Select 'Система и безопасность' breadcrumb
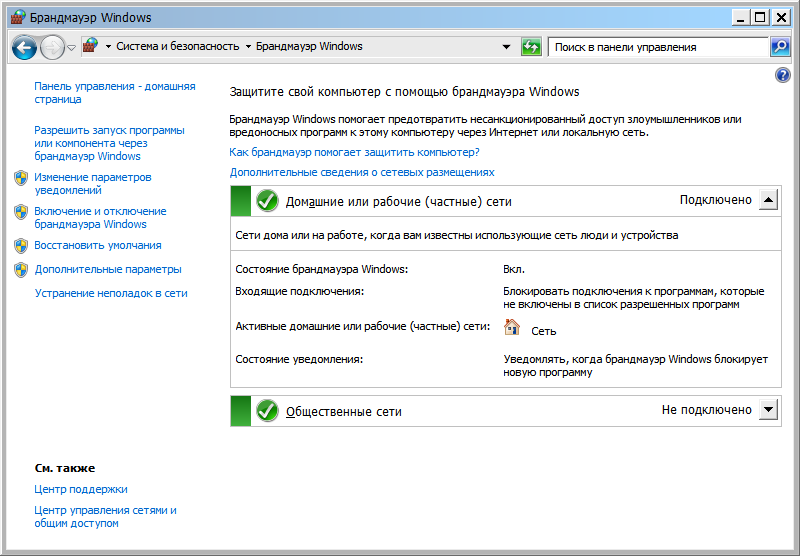800x556 pixels. 178,46
